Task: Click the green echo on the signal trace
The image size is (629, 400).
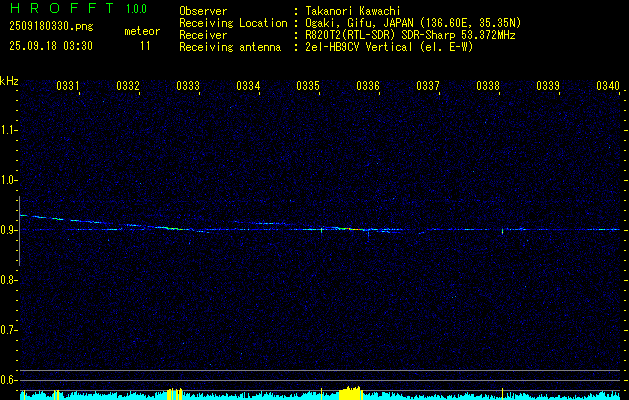Action: point(343,228)
